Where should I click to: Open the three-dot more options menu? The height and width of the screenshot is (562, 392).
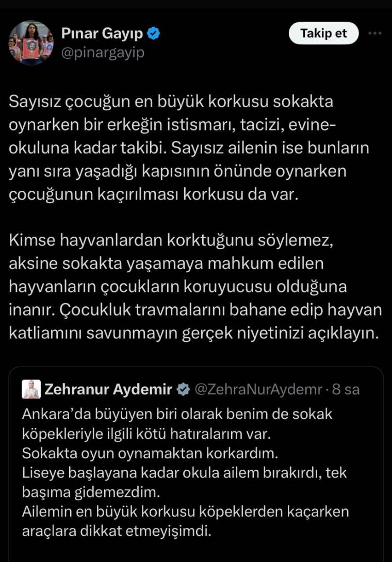(x=374, y=34)
